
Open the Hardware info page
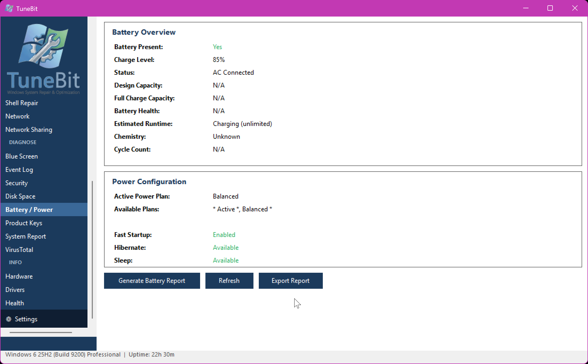click(x=44, y=276)
